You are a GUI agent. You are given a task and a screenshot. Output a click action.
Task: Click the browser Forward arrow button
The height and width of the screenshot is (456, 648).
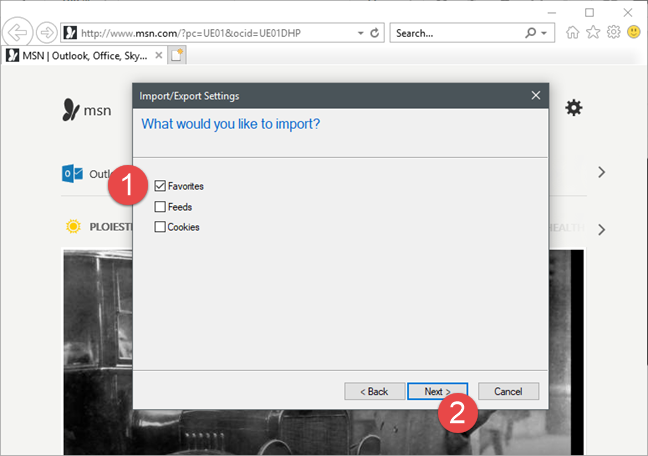[45, 32]
